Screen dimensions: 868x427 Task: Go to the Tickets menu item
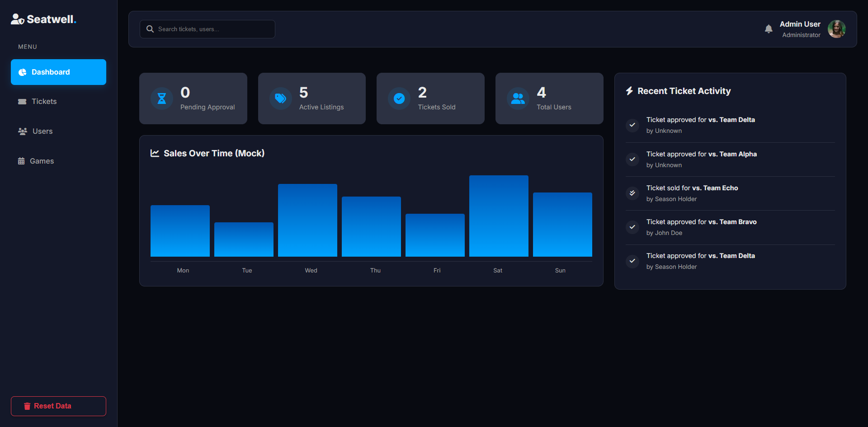point(58,102)
